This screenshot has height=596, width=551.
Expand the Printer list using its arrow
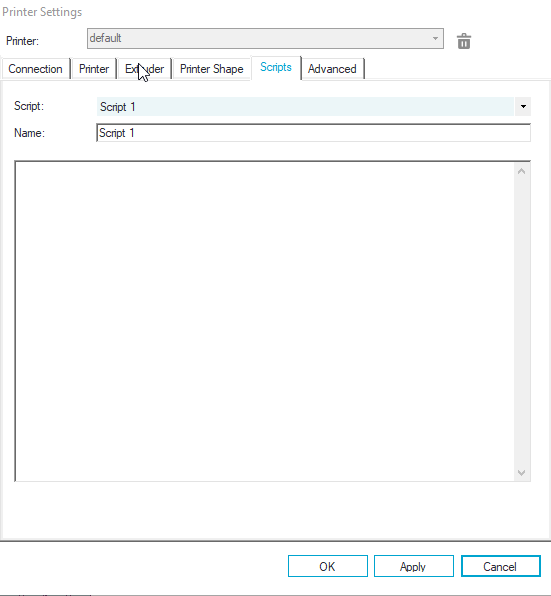[435, 38]
